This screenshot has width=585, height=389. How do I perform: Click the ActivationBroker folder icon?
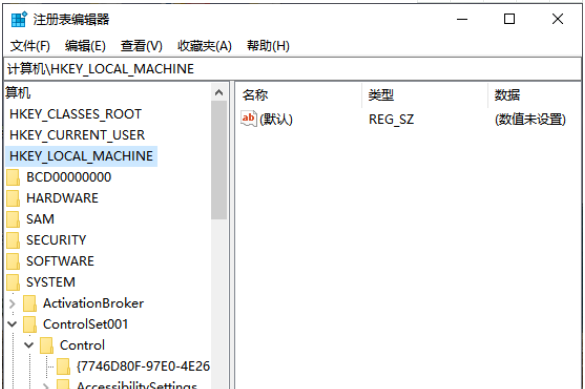click(30, 303)
